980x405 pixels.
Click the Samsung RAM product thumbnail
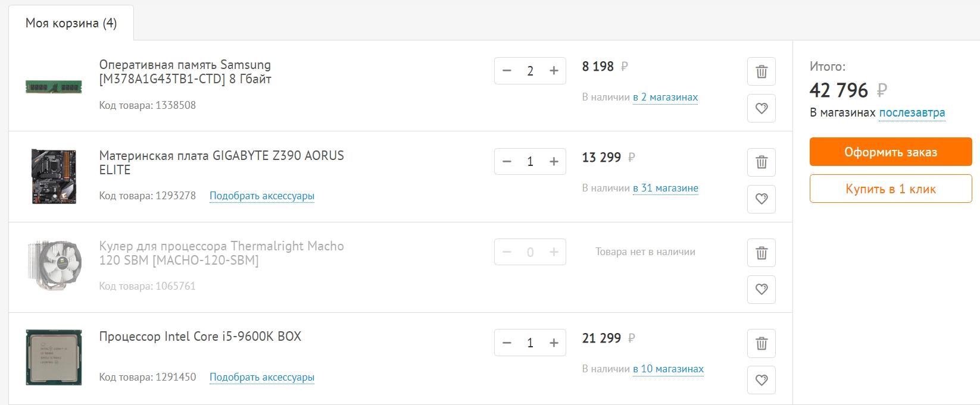pyautogui.click(x=54, y=87)
